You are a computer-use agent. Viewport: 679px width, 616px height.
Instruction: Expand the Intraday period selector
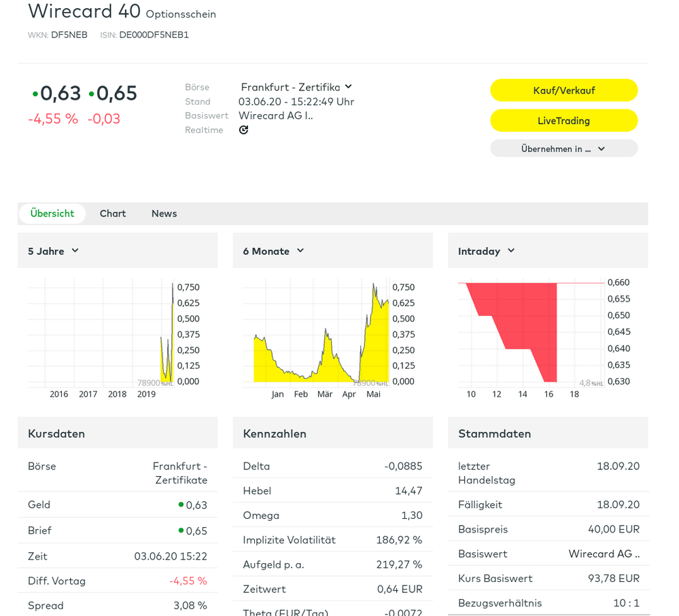click(487, 251)
